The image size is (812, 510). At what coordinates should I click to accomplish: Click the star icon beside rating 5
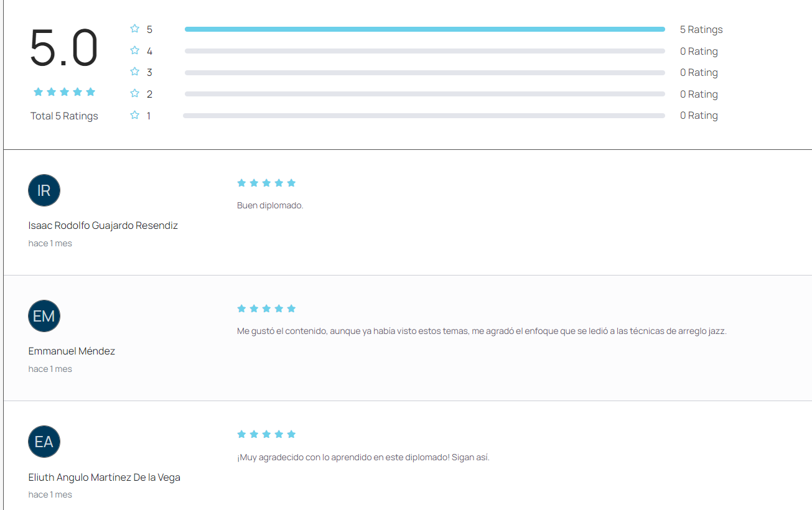(134, 29)
